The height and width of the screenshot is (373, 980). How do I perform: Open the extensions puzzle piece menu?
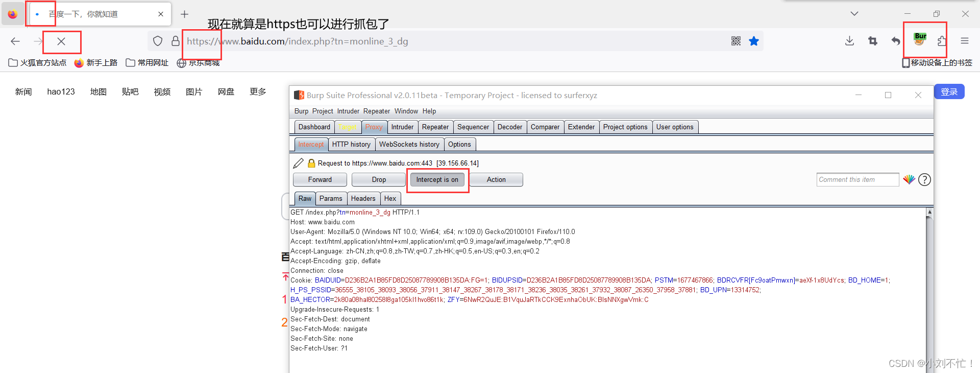pos(942,41)
